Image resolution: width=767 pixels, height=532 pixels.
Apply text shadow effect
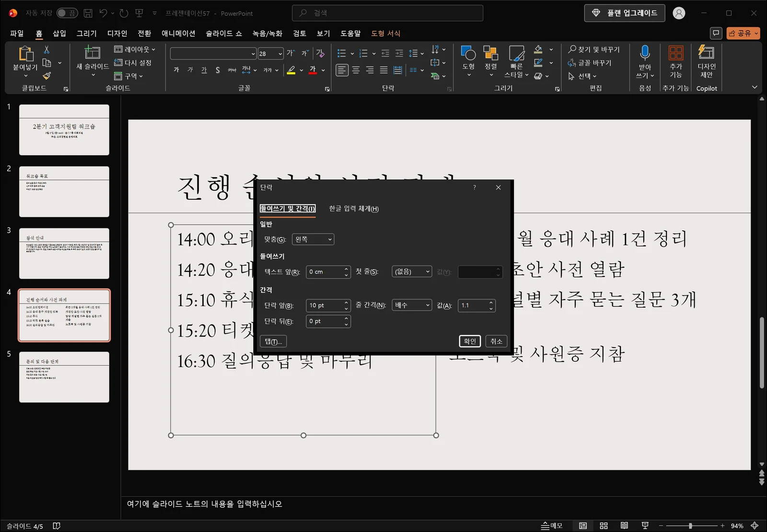pyautogui.click(x=218, y=70)
